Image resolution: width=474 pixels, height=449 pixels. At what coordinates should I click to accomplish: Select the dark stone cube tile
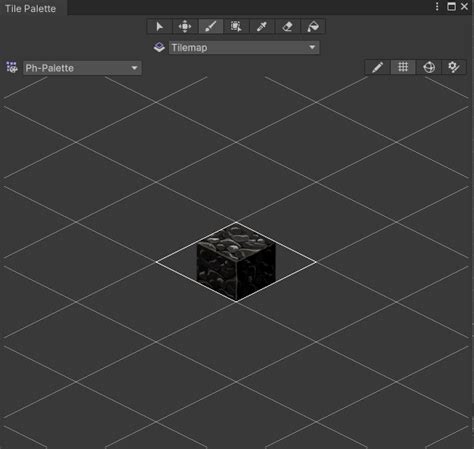[236, 262]
